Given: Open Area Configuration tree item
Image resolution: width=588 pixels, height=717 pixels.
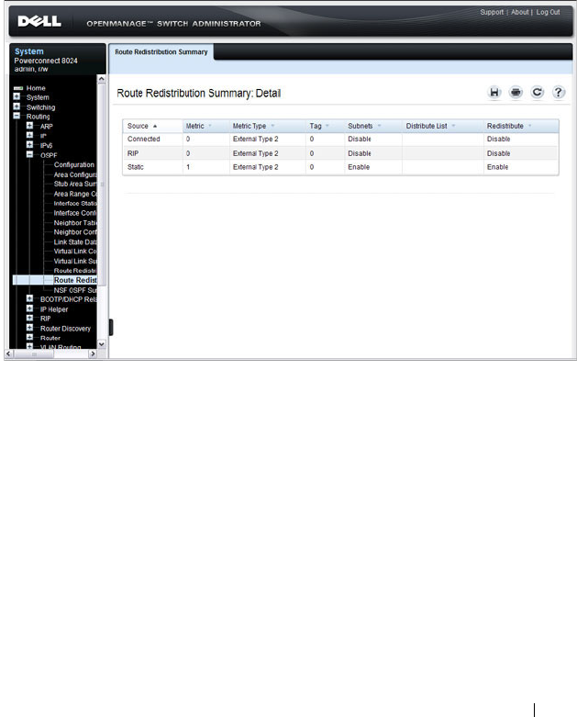Looking at the screenshot, I should [x=75, y=174].
